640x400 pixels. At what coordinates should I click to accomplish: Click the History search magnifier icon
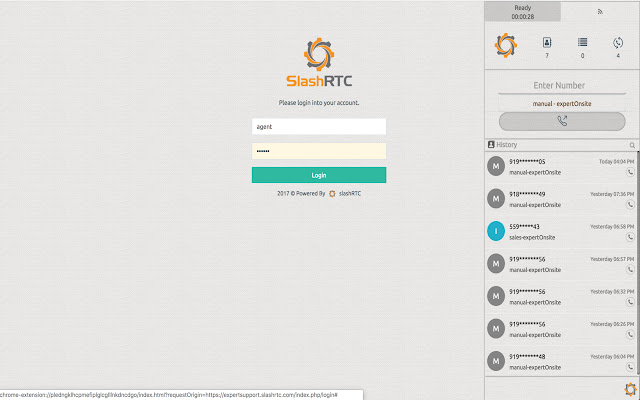point(632,145)
